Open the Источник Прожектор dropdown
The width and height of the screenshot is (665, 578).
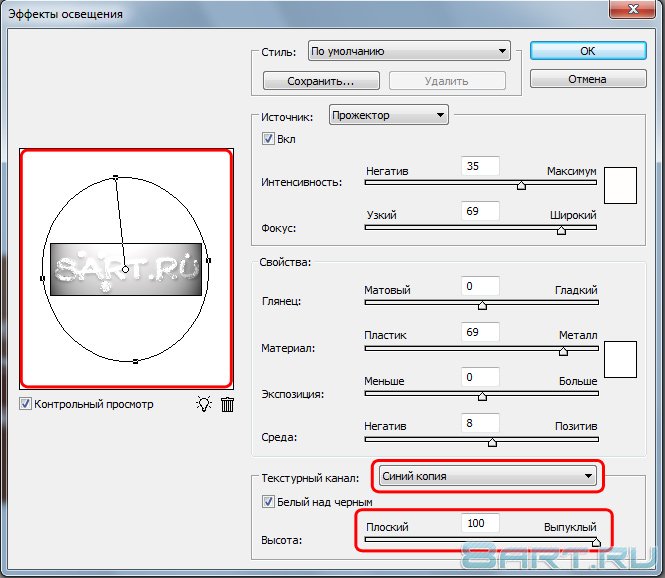point(388,115)
